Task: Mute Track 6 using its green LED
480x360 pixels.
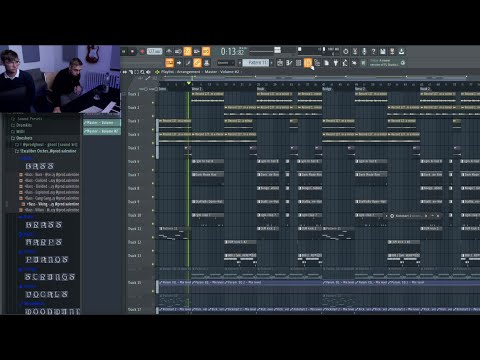Action: pyautogui.click(x=153, y=170)
